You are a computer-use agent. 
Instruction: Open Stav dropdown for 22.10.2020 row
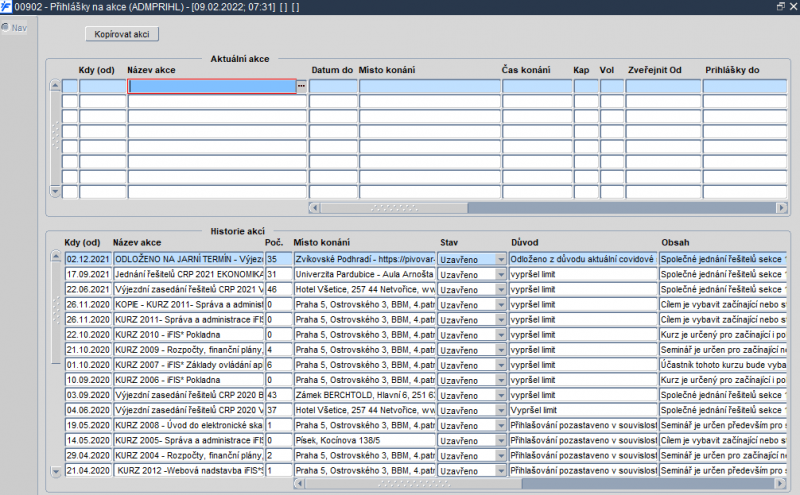(501, 335)
